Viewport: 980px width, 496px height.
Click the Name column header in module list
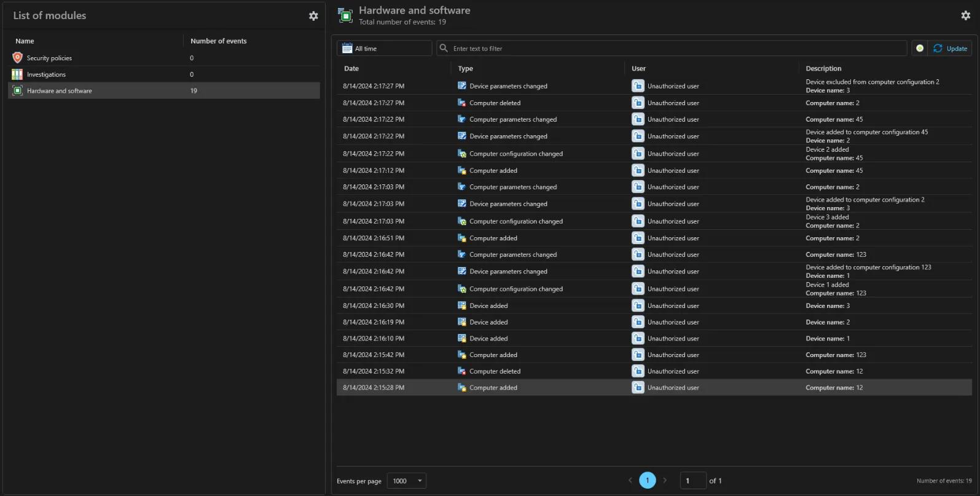pos(25,41)
